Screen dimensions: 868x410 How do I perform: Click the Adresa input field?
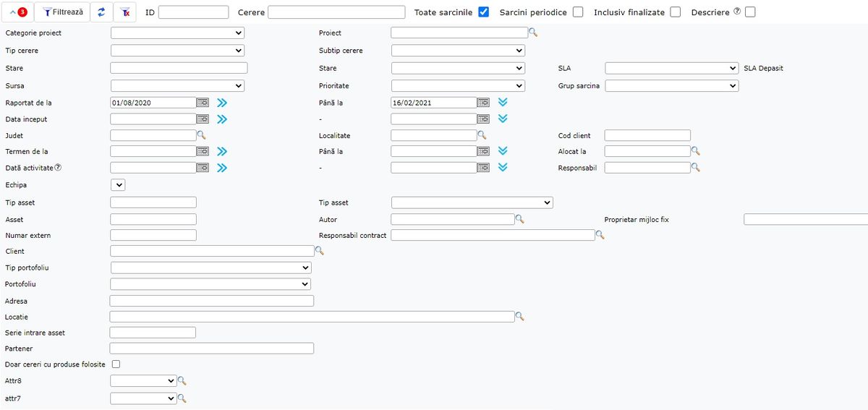click(x=211, y=301)
